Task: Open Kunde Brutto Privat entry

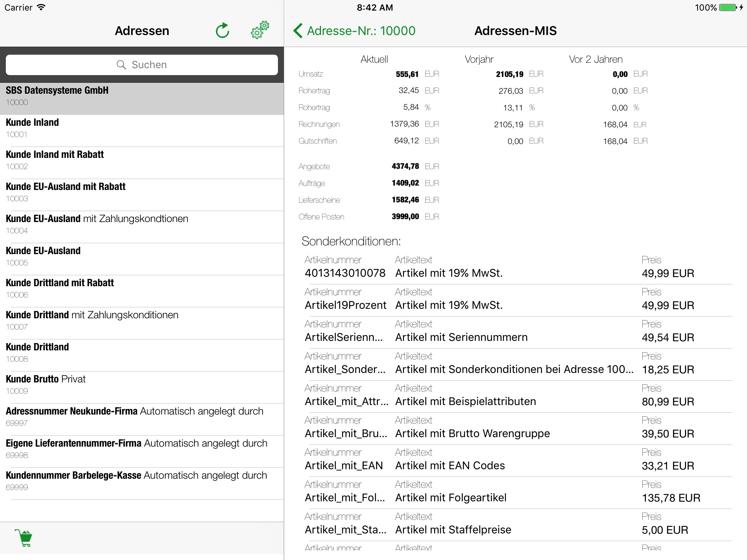Action: point(142,388)
